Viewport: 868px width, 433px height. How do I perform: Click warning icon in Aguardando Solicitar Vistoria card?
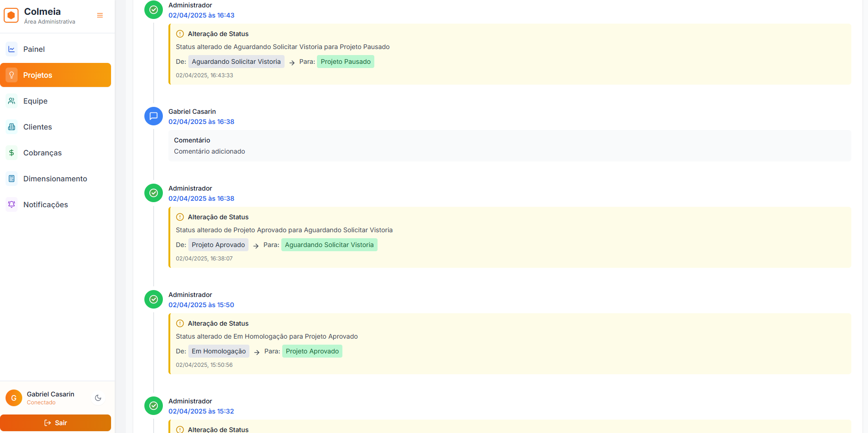tap(180, 217)
